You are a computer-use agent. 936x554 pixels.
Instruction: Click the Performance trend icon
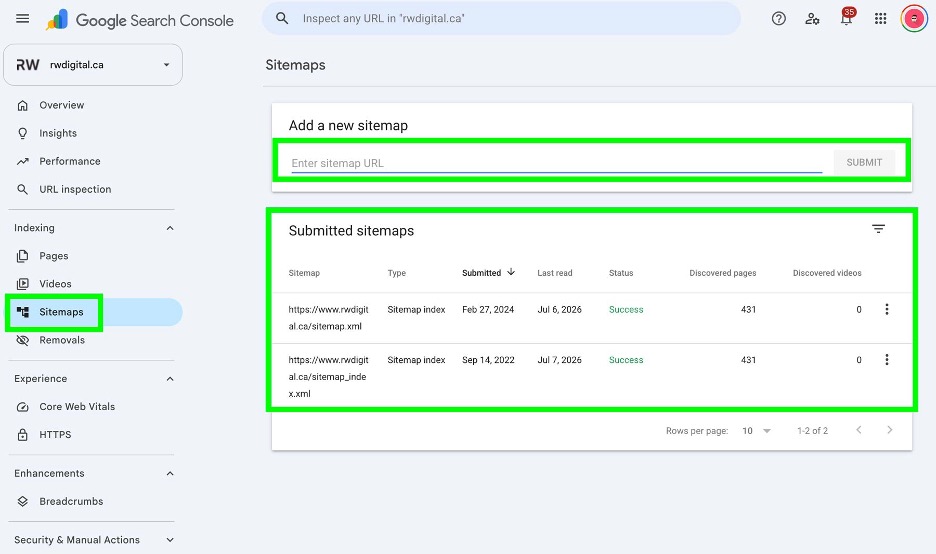point(23,161)
